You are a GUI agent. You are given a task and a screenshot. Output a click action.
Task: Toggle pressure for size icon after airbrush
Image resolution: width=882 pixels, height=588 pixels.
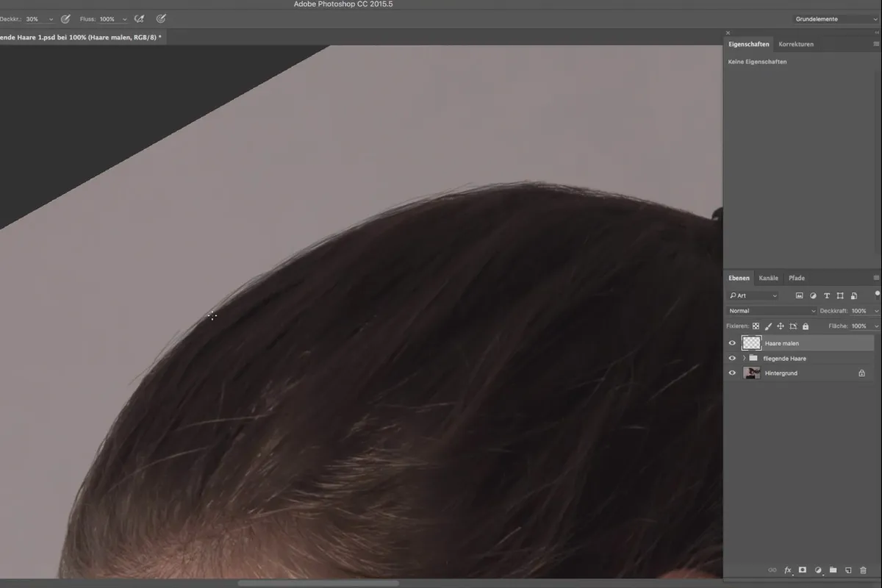click(x=161, y=19)
